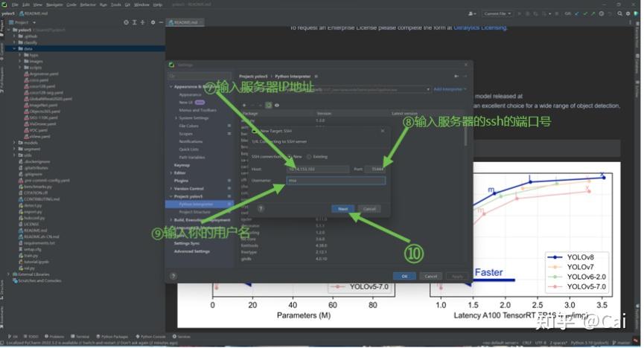The height and width of the screenshot is (348, 644).
Task: Open the Add Interpreter dropdown
Action: tap(450, 89)
